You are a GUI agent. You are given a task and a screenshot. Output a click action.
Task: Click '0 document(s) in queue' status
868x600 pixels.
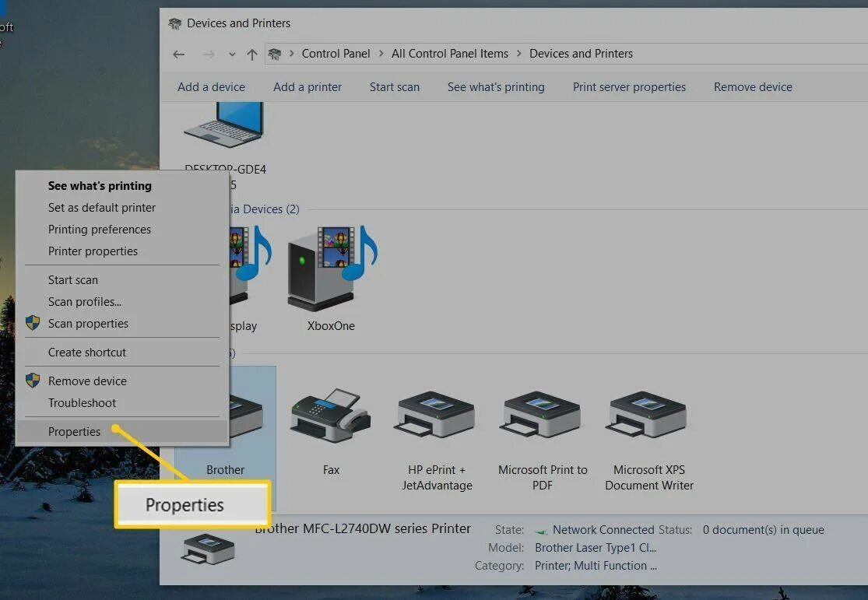pyautogui.click(x=764, y=530)
